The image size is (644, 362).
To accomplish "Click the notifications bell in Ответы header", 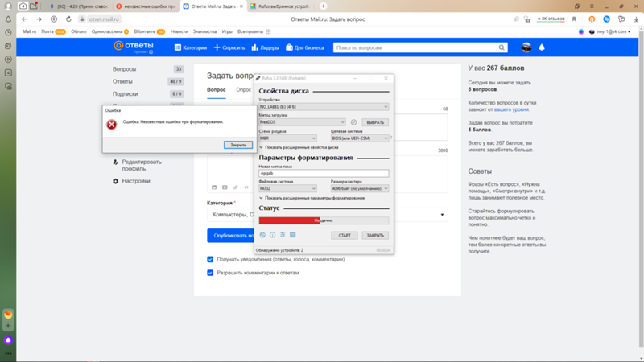I will pyautogui.click(x=542, y=47).
